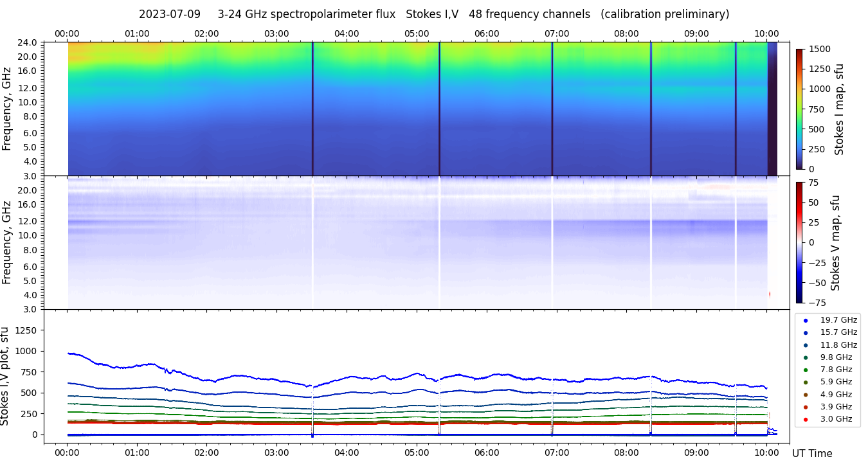Click the UT Time axis label
The height and width of the screenshot is (466, 868).
[x=812, y=453]
